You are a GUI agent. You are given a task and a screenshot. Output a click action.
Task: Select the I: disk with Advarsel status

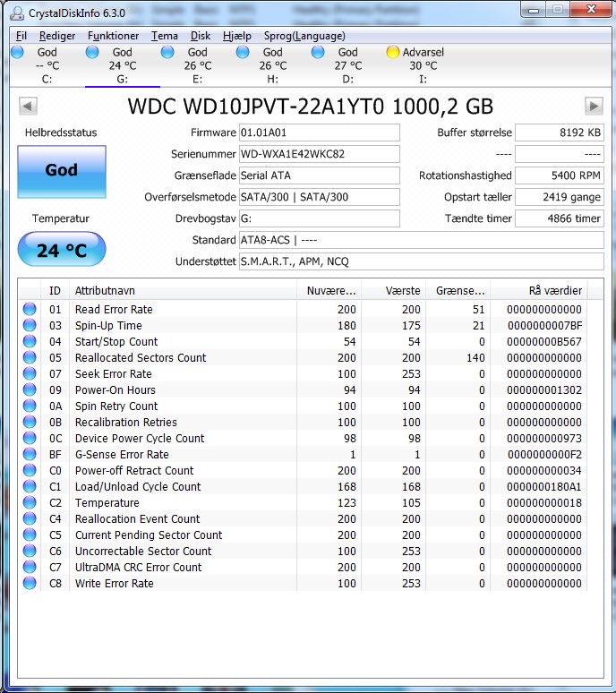click(423, 65)
